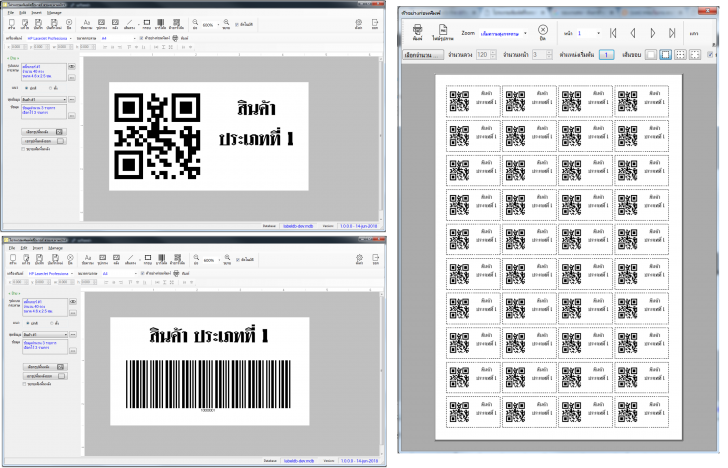The height and width of the screenshot is (468, 728).
Task: Go to the first page in print preview
Action: point(615,32)
